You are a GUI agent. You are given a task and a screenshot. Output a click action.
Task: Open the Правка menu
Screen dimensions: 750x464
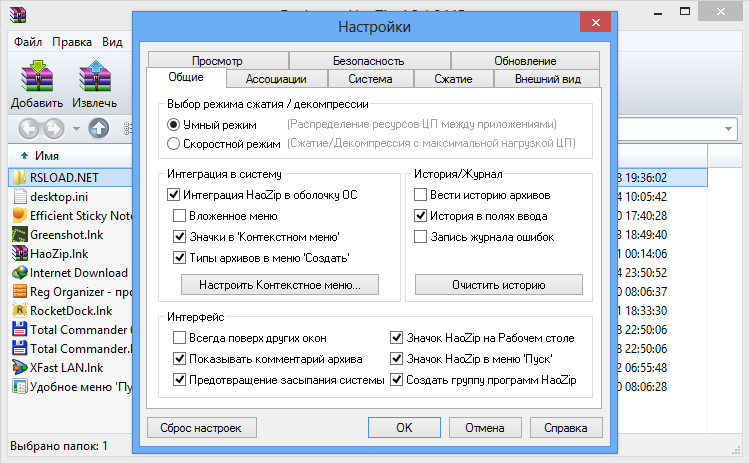(72, 42)
